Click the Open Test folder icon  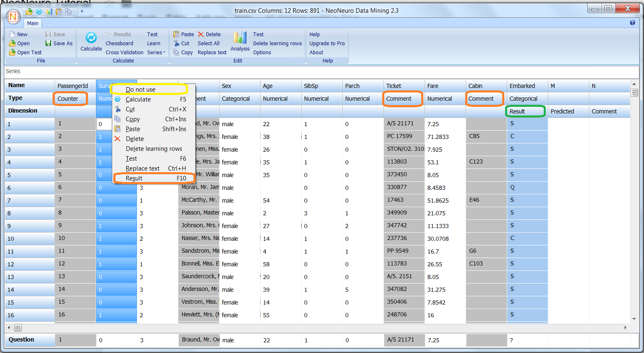[x=12, y=53]
